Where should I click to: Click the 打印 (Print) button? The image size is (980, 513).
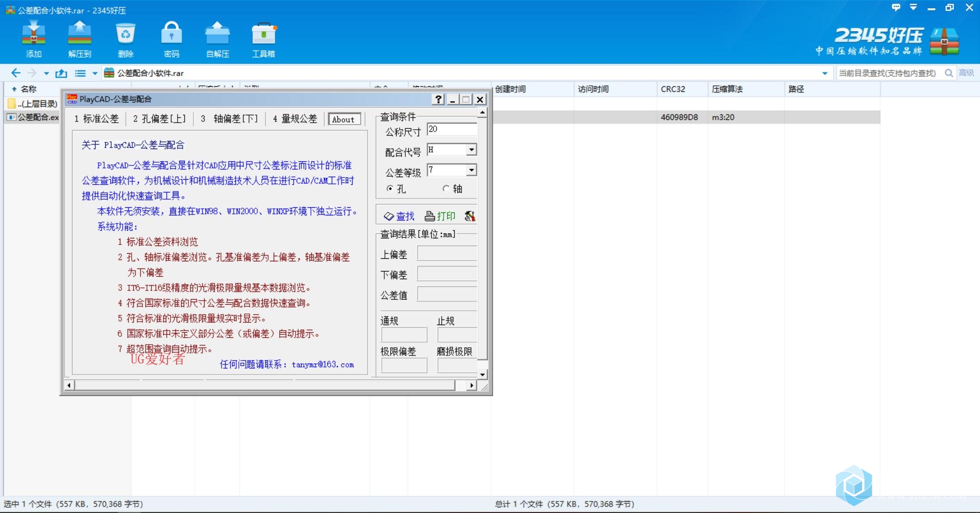(x=440, y=216)
